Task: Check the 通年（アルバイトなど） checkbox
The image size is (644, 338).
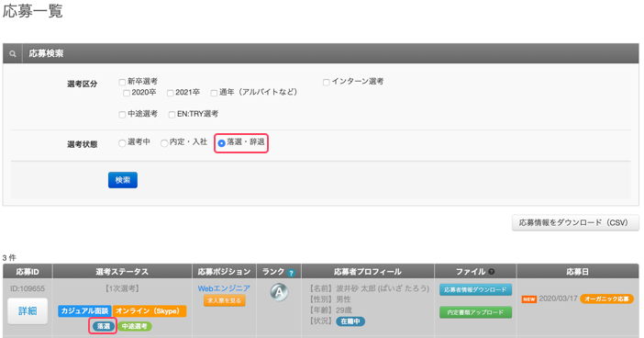Action: [214, 94]
